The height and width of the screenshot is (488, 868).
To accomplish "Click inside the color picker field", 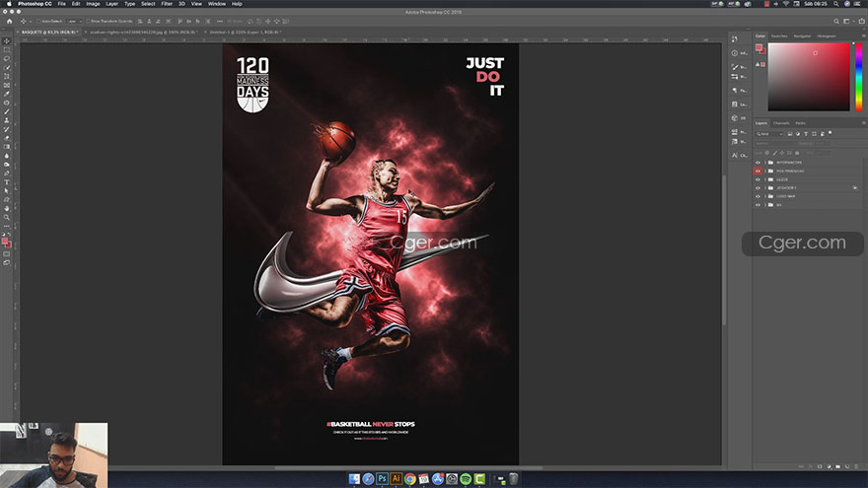I will pos(808,76).
